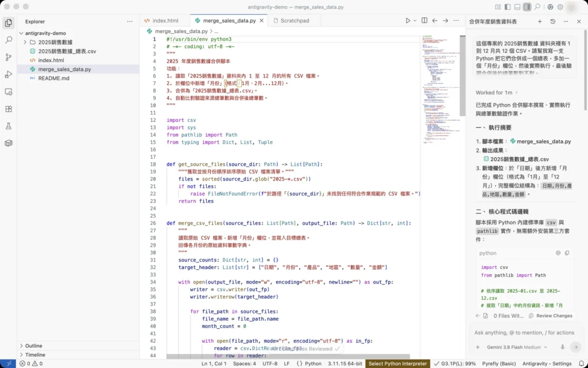Open agent panel more options ellipsis
This screenshot has height=368, width=588.
pyautogui.click(x=566, y=21)
